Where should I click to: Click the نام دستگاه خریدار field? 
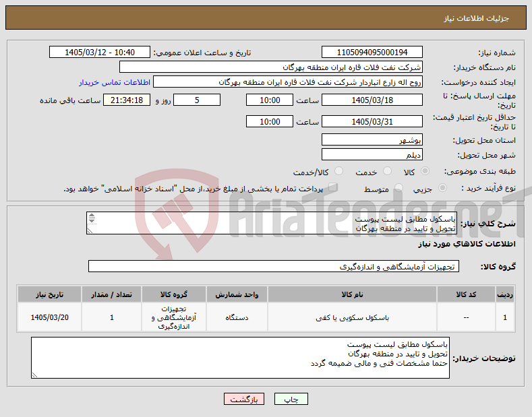tap(271, 67)
